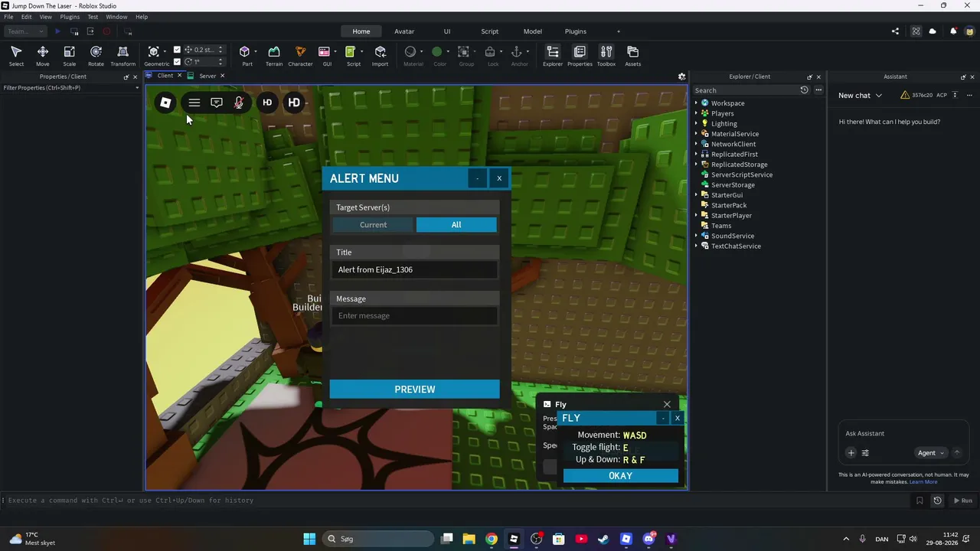
Task: Click the cloud icon in top bar
Action: [x=933, y=31]
